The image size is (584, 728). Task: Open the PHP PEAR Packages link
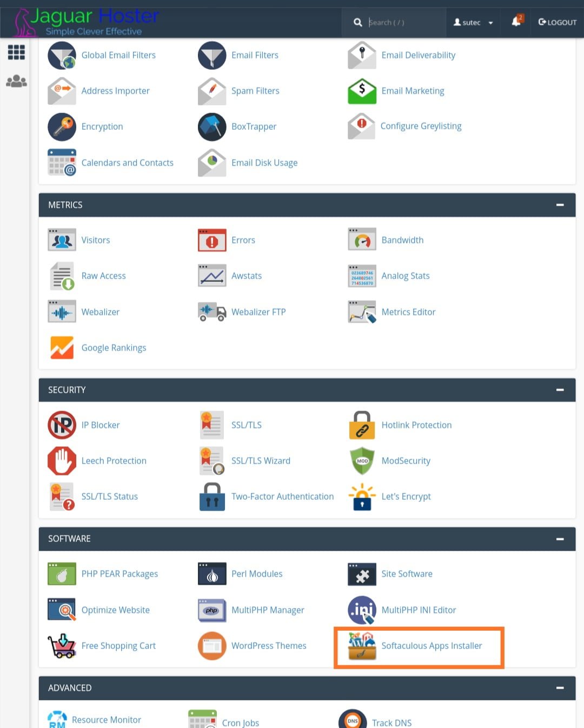(x=120, y=574)
